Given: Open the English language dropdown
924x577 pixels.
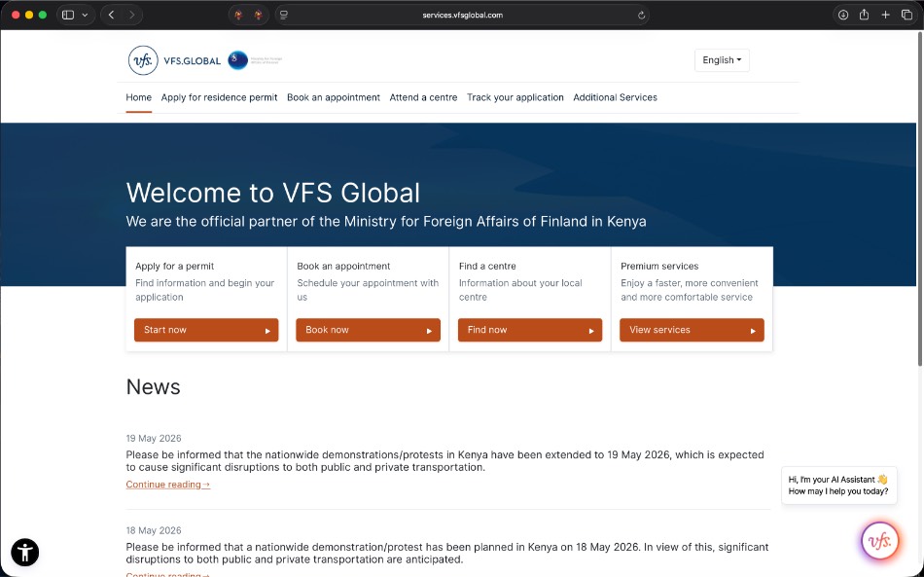Looking at the screenshot, I should [722, 60].
